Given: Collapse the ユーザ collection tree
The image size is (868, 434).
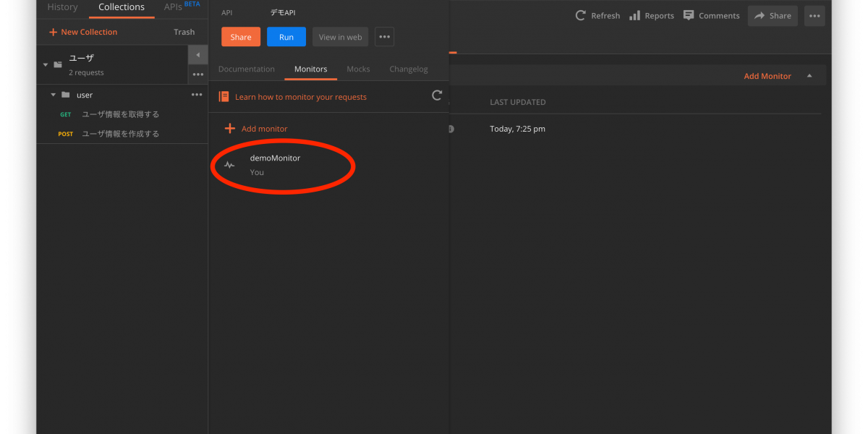Looking at the screenshot, I should (x=46, y=64).
